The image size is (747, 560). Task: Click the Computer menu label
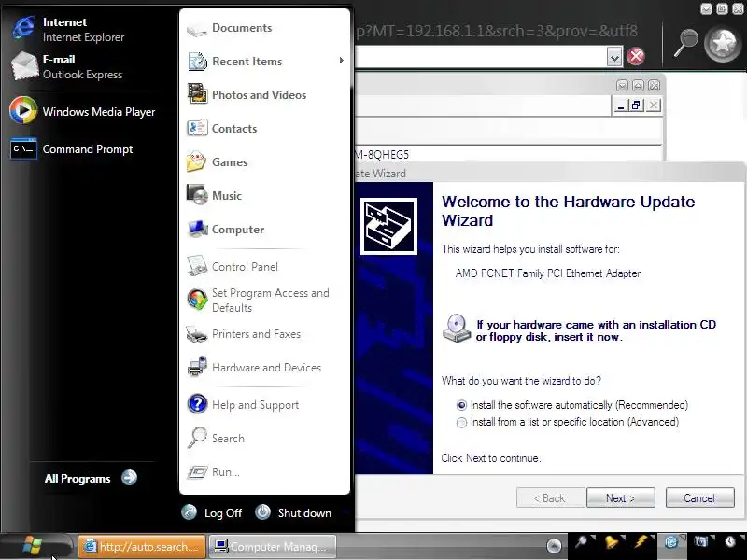[238, 229]
